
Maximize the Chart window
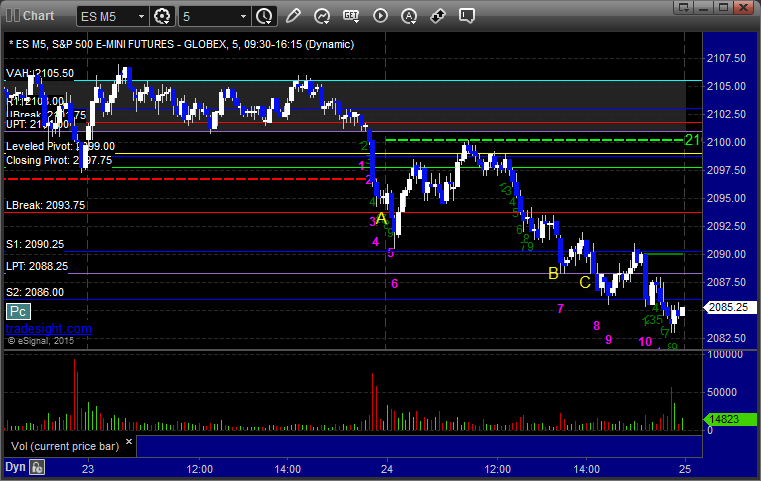tap(724, 7)
